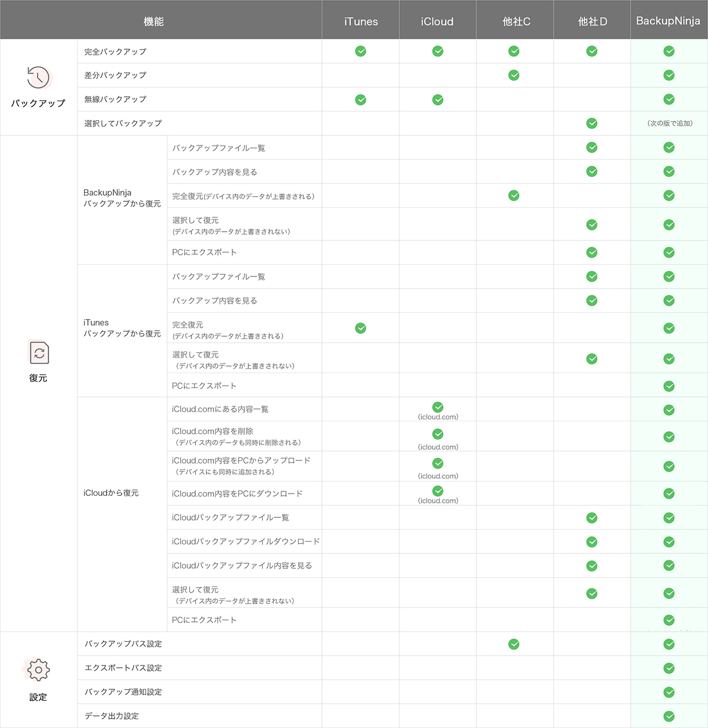Click the (次の版で追加) note

pyautogui.click(x=670, y=123)
